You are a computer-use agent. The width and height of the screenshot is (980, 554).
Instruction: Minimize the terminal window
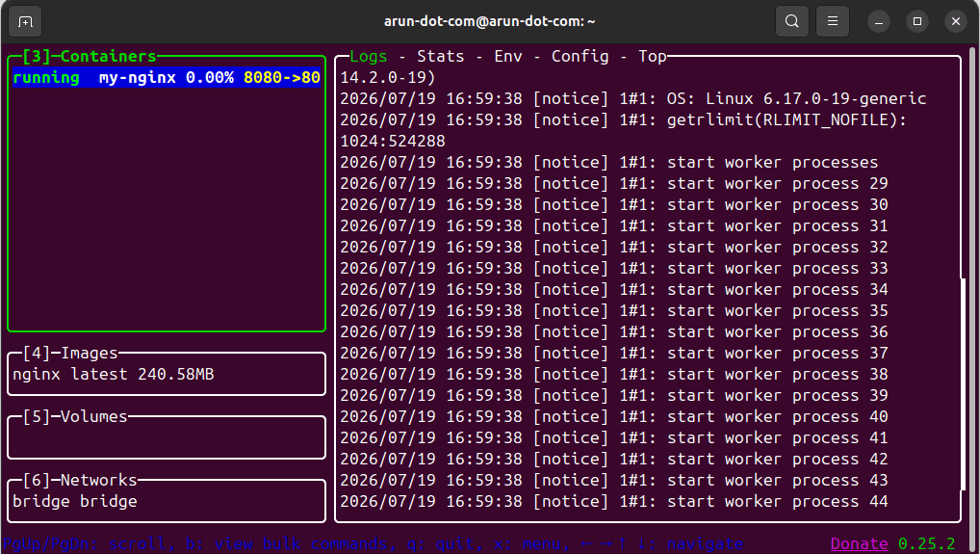click(x=879, y=22)
